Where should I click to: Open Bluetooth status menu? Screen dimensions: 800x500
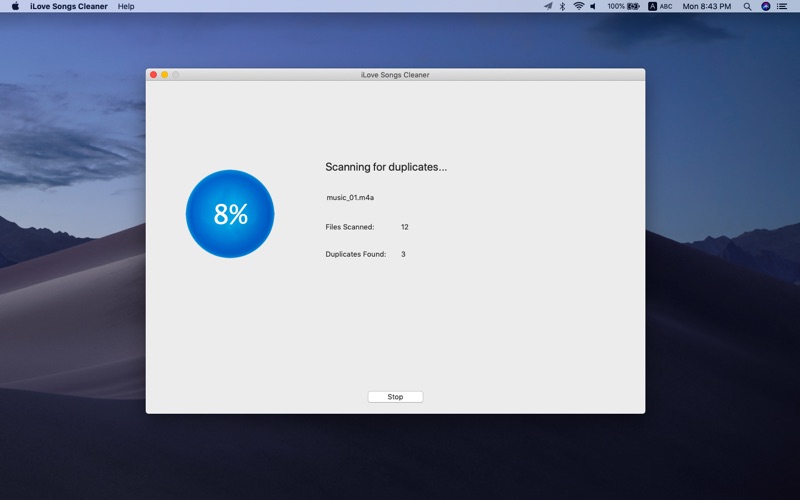tap(562, 6)
